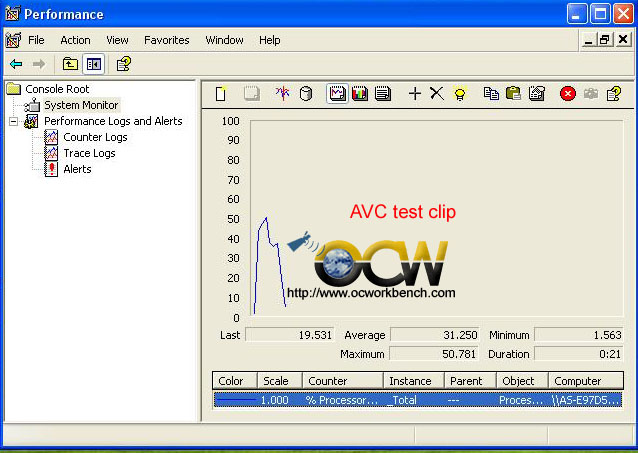Open the Favorites menu
Image resolution: width=638 pixels, height=453 pixels.
click(167, 40)
